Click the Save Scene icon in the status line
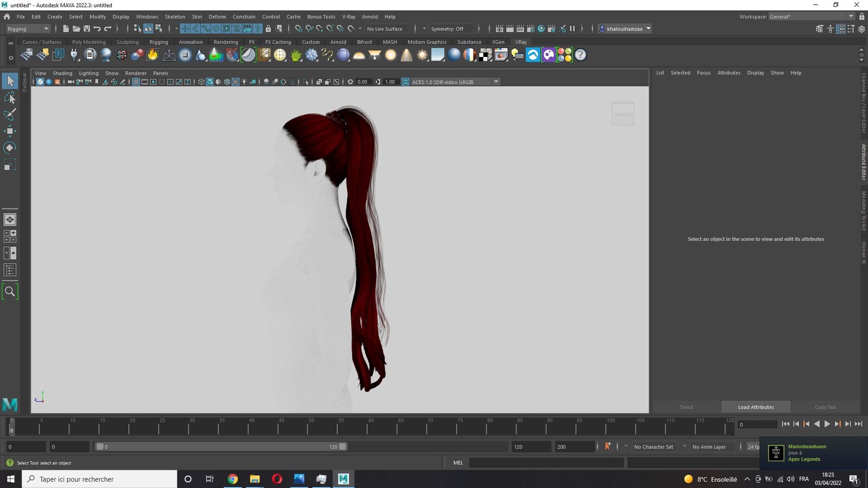 coord(87,29)
